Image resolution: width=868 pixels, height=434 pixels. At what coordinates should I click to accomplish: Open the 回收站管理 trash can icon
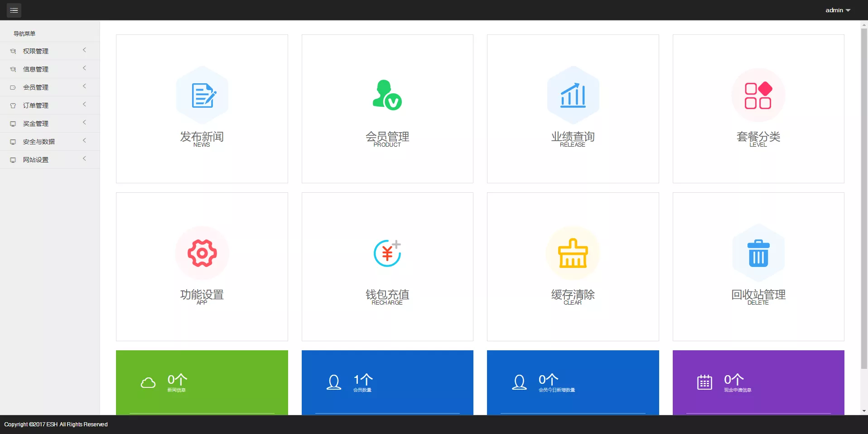click(758, 253)
